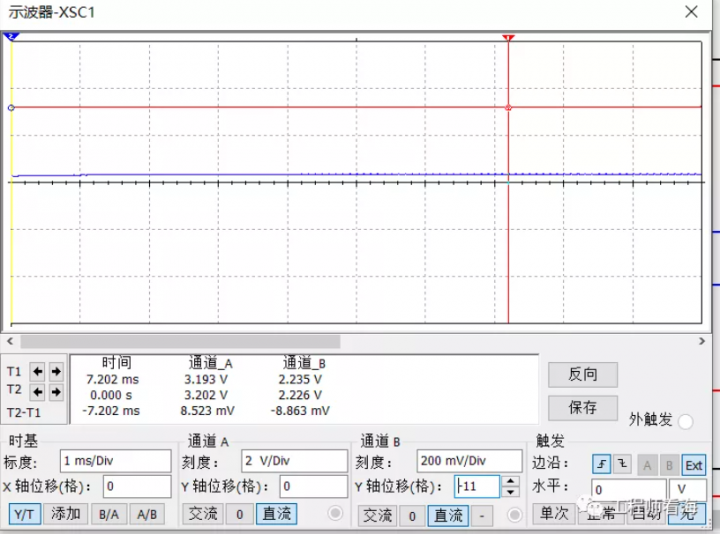Toggle the 外触发 radio button
The image size is (720, 534).
click(685, 422)
